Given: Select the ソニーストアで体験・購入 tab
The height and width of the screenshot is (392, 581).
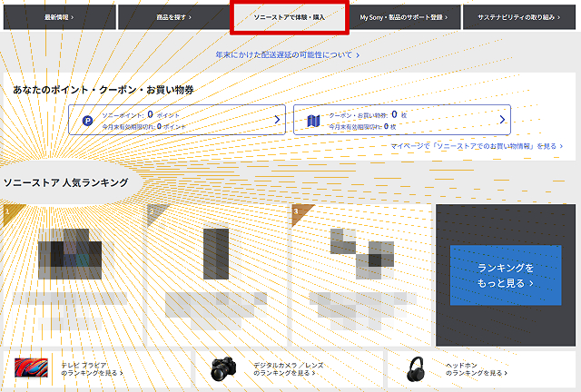Looking at the screenshot, I should tap(290, 17).
